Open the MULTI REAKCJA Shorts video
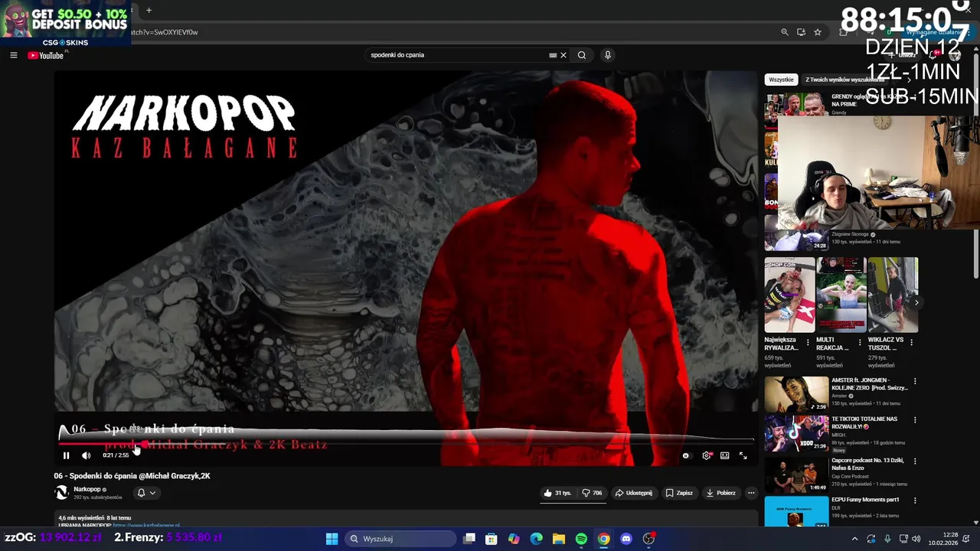 [841, 295]
